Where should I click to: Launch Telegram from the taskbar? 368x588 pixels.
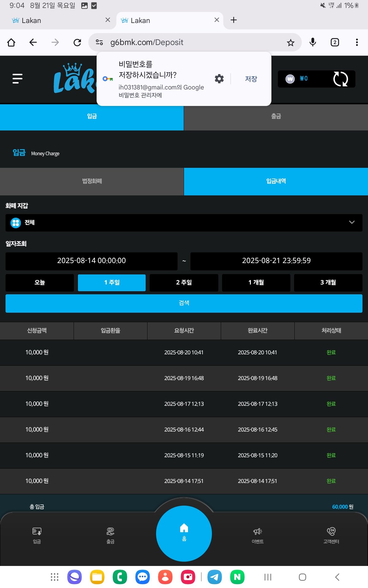[215, 577]
